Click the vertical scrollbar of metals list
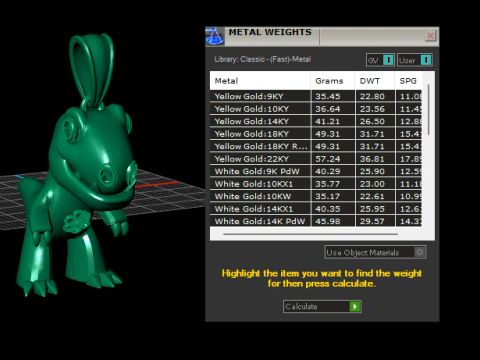Viewport: 480px width, 360px height. [428, 110]
